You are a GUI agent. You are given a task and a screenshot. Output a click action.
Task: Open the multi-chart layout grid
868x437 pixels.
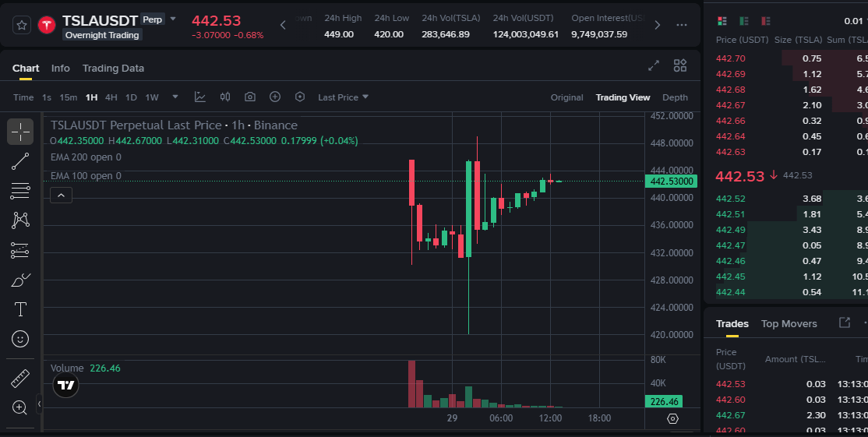[x=679, y=65]
